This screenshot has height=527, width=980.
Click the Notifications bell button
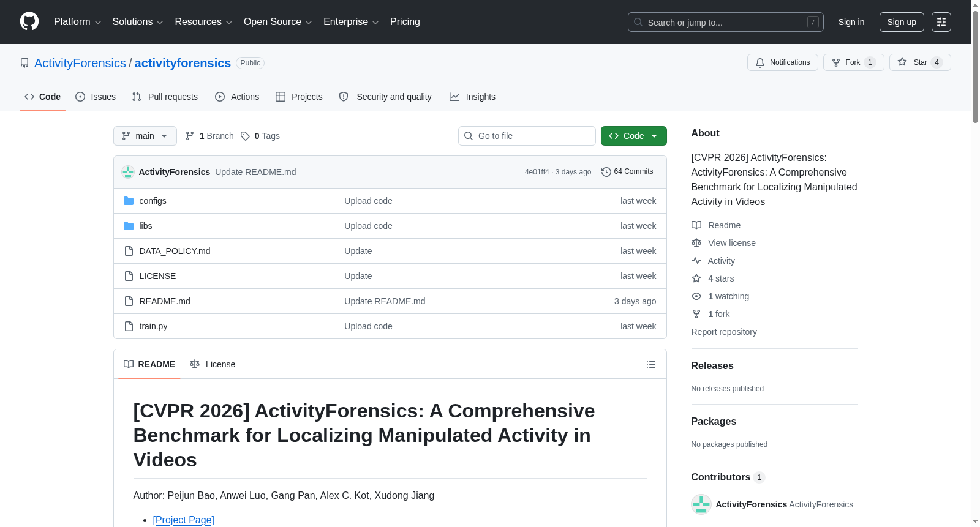click(783, 62)
